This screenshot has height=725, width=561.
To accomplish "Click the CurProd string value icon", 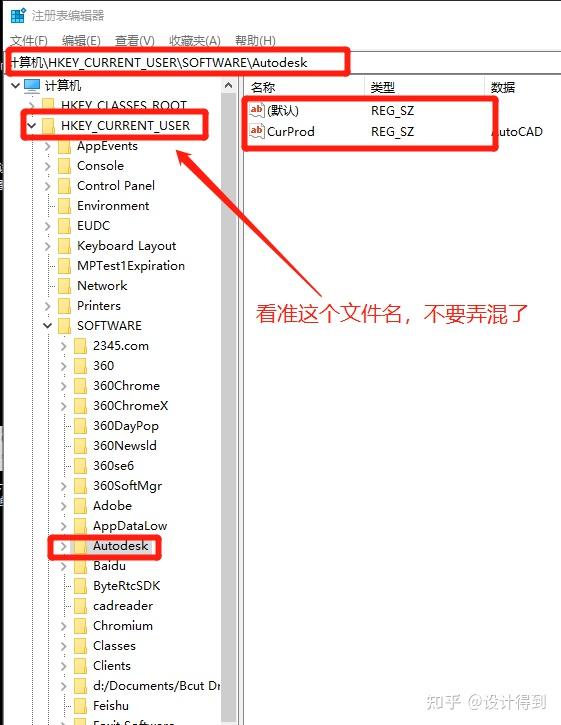I will click(x=256, y=131).
